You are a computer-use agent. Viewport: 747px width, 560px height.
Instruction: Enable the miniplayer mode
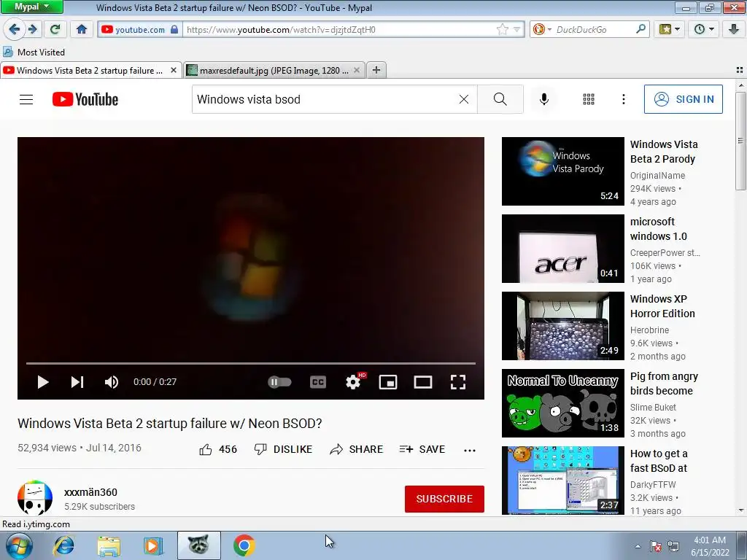click(x=388, y=382)
